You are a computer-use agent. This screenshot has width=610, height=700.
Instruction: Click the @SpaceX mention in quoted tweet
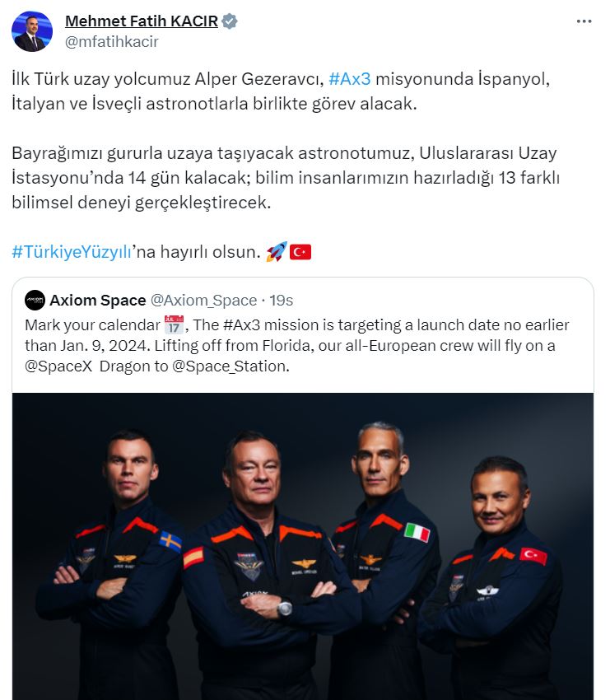coord(58,366)
